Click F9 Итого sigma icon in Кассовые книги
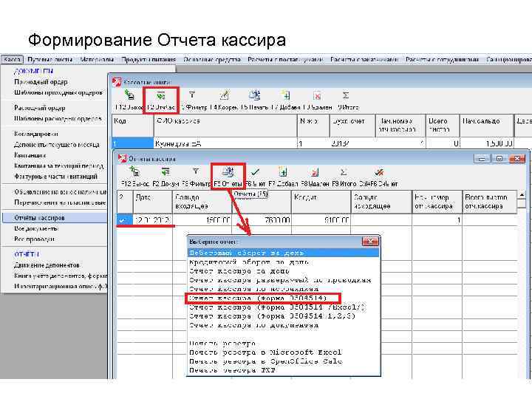 pyautogui.click(x=345, y=95)
